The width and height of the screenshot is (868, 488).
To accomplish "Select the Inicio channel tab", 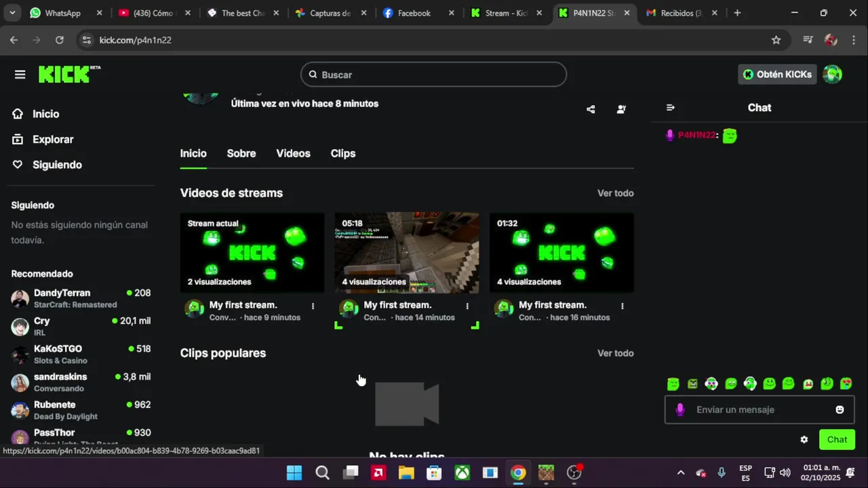I will tap(193, 153).
